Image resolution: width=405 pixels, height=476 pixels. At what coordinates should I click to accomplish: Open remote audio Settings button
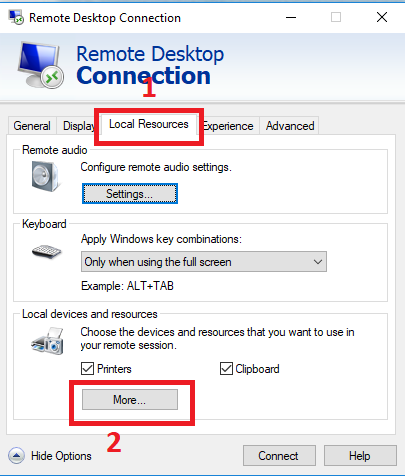(x=130, y=194)
